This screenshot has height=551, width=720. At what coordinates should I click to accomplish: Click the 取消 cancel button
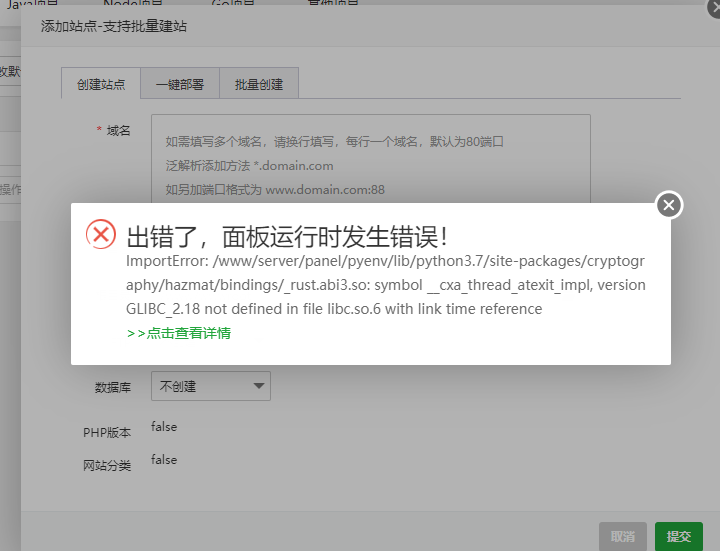click(623, 536)
